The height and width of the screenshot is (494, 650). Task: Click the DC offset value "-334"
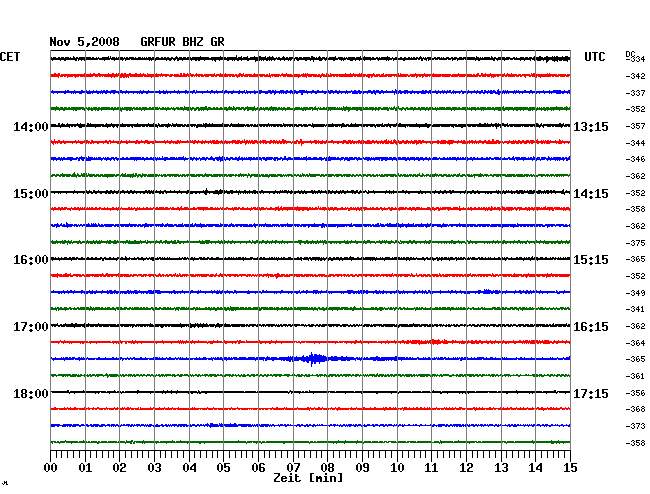(637, 59)
